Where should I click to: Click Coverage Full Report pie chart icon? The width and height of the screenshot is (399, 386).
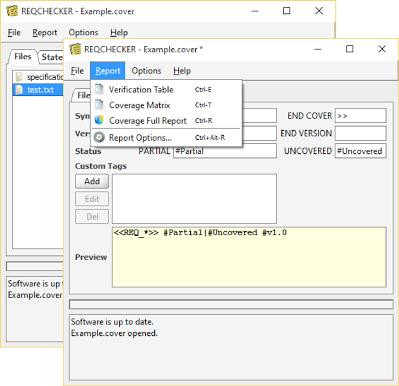[x=99, y=120]
